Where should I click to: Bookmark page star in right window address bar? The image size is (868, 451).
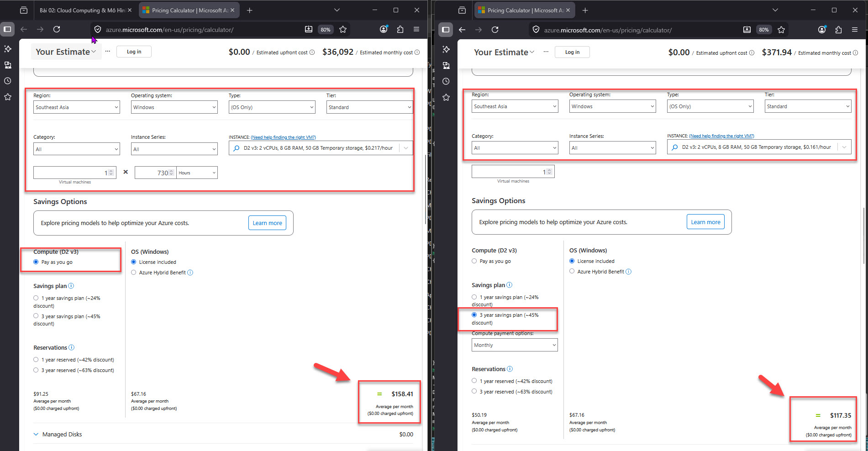click(x=781, y=30)
